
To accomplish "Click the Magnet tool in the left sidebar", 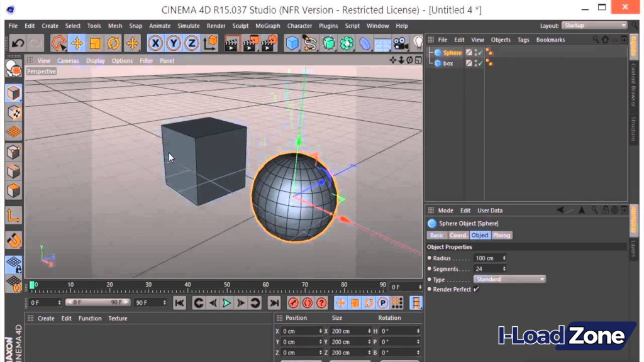I will 13,240.
